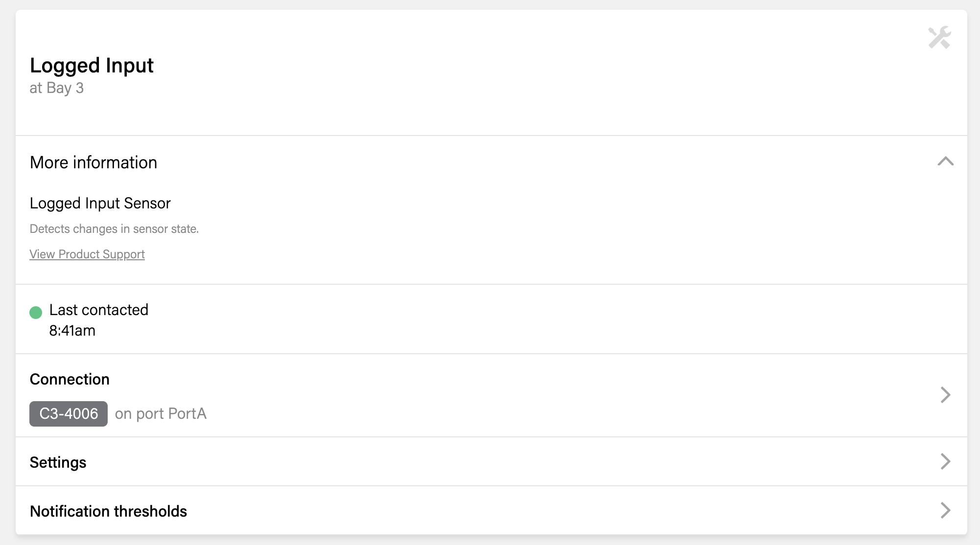
Task: Click the green status dot indicator
Action: (x=36, y=313)
